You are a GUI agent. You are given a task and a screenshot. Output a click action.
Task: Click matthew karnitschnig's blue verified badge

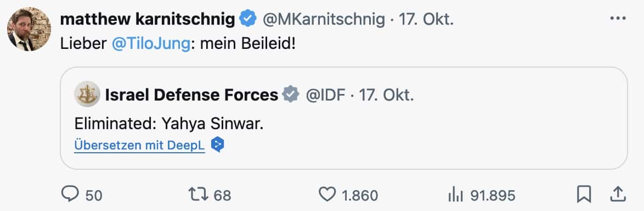click(247, 19)
